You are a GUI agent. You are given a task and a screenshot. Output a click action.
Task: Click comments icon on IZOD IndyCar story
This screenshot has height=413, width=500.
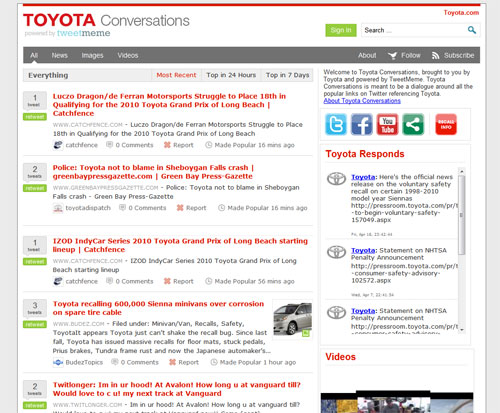coord(109,281)
